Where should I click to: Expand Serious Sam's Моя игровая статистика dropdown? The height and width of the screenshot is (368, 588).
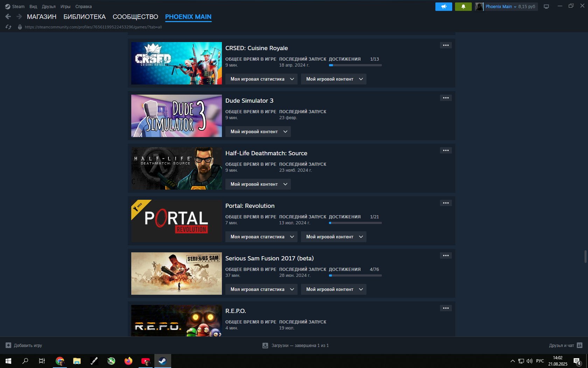click(261, 289)
